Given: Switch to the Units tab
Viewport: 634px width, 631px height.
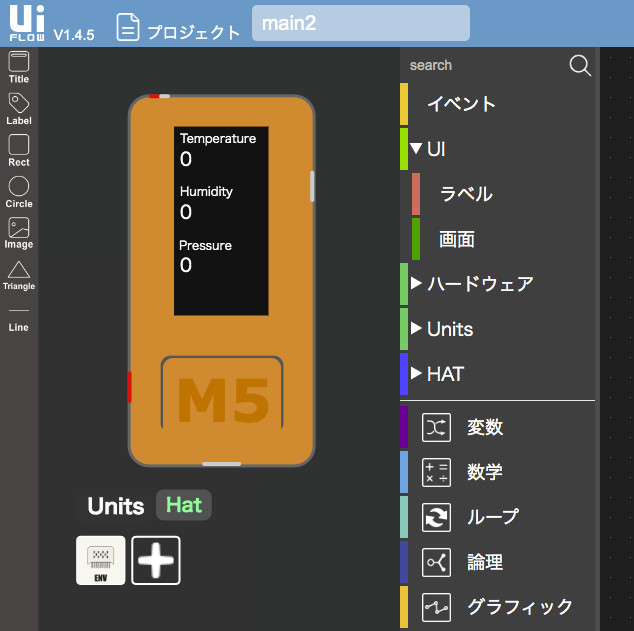Looking at the screenshot, I should pyautogui.click(x=116, y=506).
